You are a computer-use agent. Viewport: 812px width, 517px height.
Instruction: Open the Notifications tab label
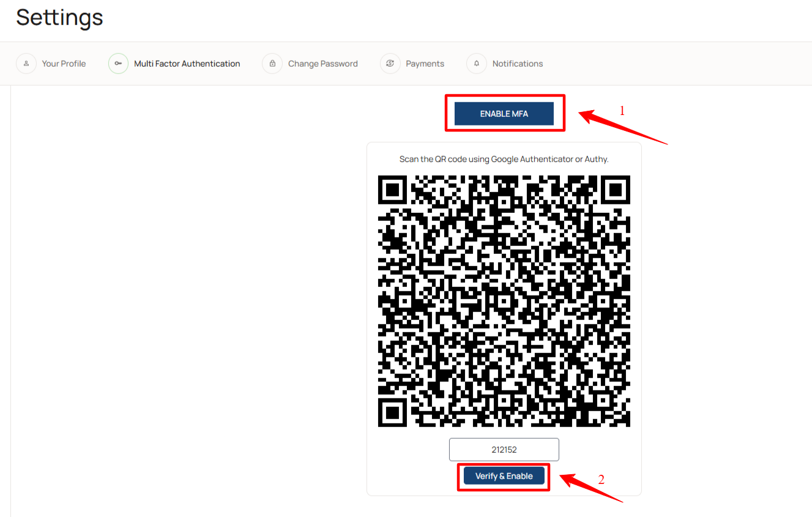pos(518,64)
